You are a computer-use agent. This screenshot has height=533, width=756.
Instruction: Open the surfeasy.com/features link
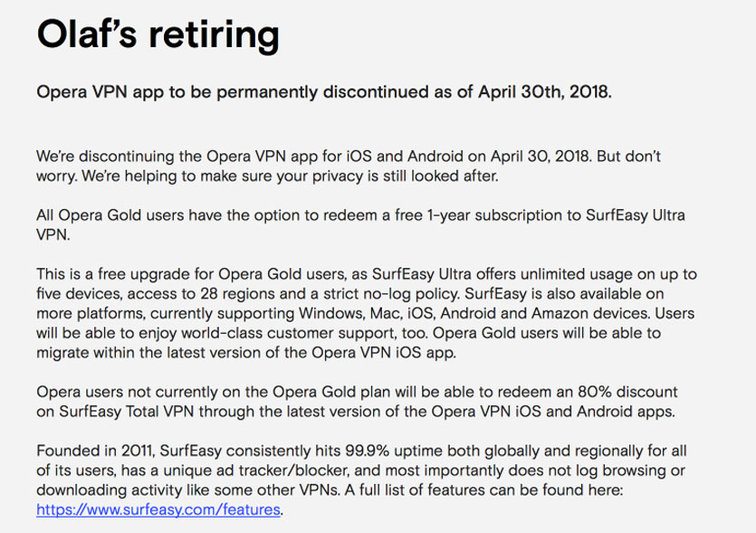[159, 510]
